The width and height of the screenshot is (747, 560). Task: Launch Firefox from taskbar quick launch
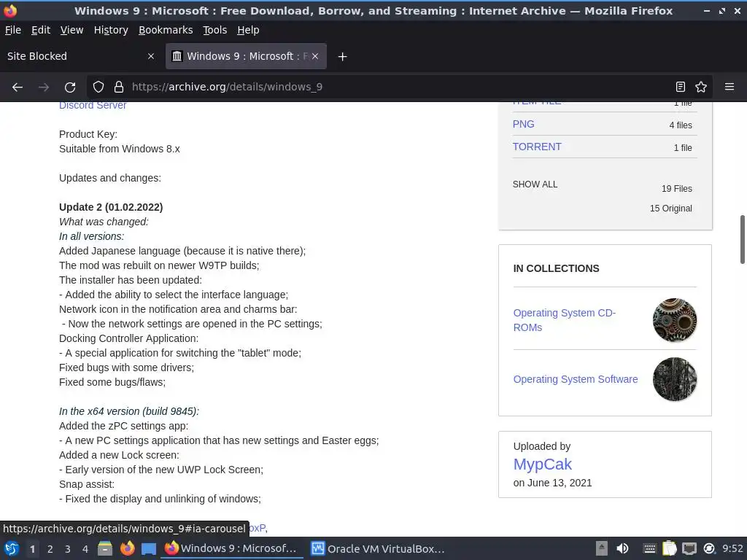(127, 548)
